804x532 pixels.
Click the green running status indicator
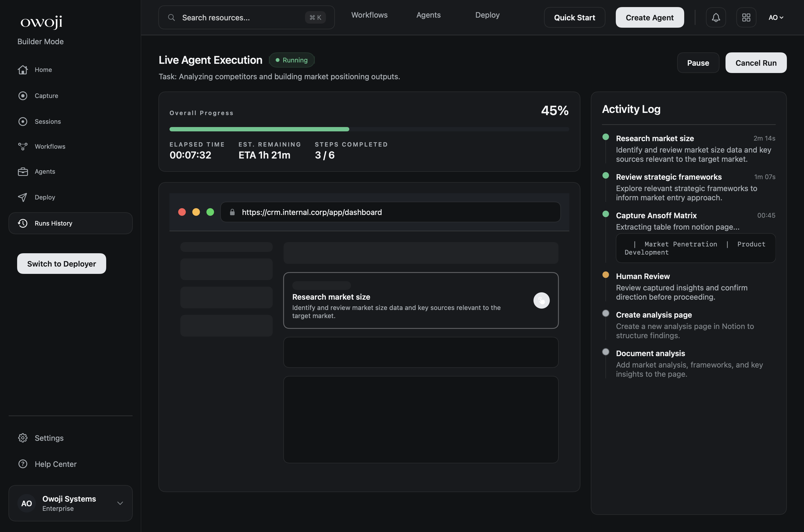pos(292,60)
